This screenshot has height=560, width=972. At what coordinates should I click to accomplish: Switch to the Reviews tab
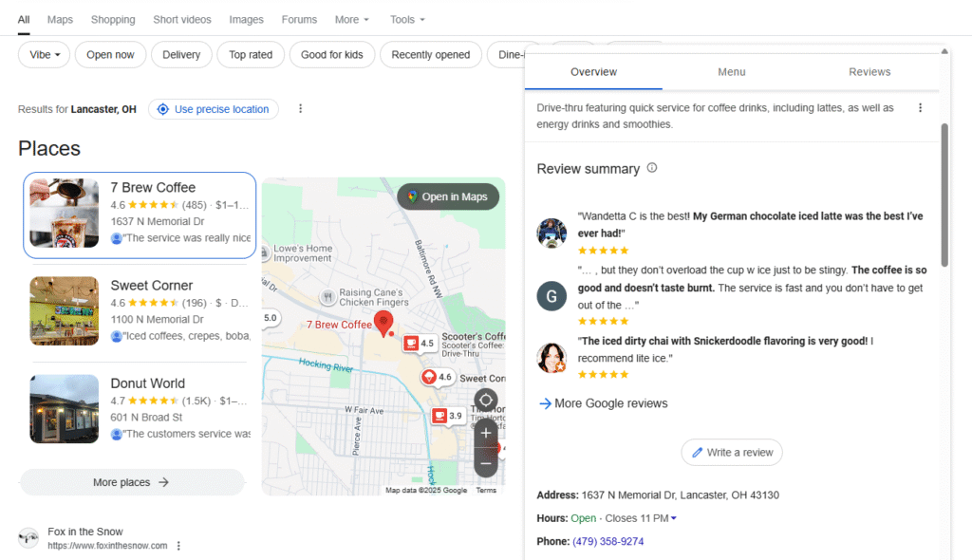click(869, 72)
